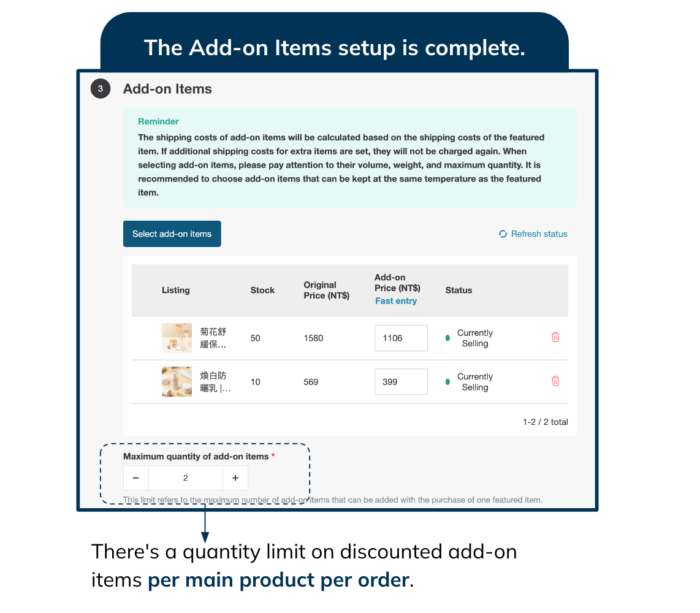The image size is (700, 613).
Task: Click the Add-on Items section heading
Action: 167,89
